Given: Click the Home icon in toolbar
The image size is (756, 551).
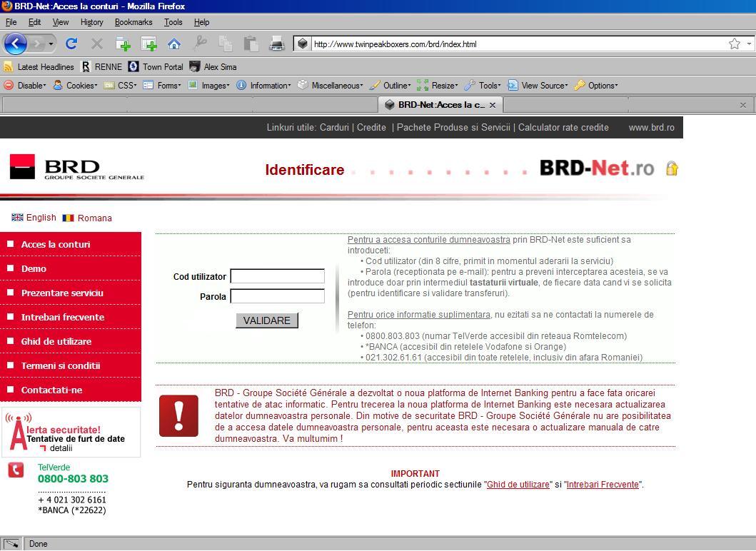Looking at the screenshot, I should click(173, 44).
